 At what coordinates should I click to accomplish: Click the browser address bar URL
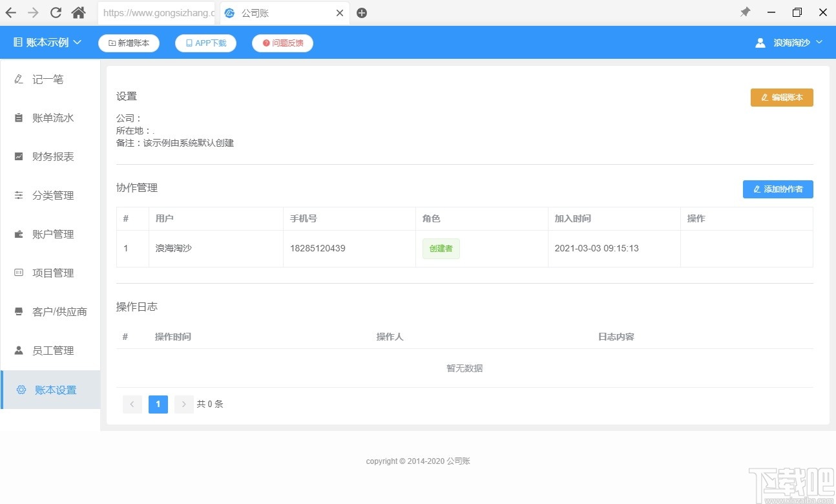(x=157, y=13)
